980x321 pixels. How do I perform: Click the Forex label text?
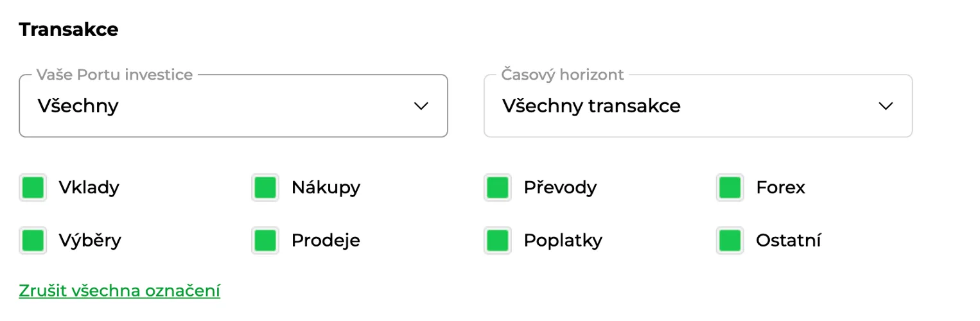780,187
